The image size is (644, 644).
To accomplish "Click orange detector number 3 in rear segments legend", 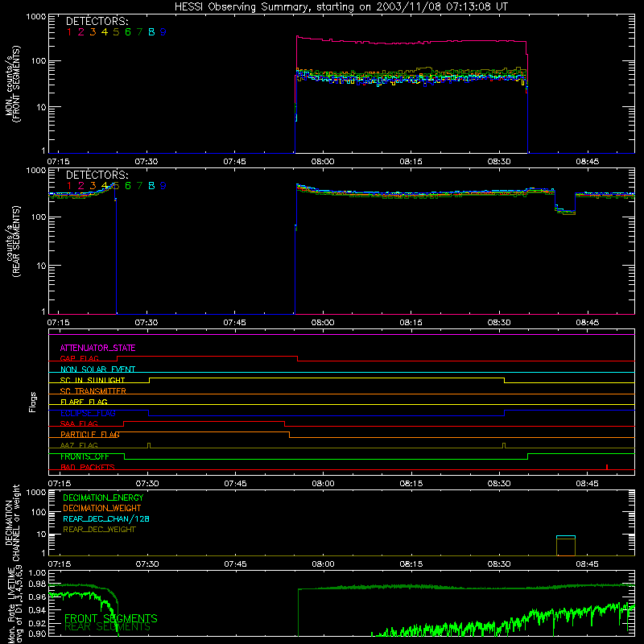I will pyautogui.click(x=93, y=186).
